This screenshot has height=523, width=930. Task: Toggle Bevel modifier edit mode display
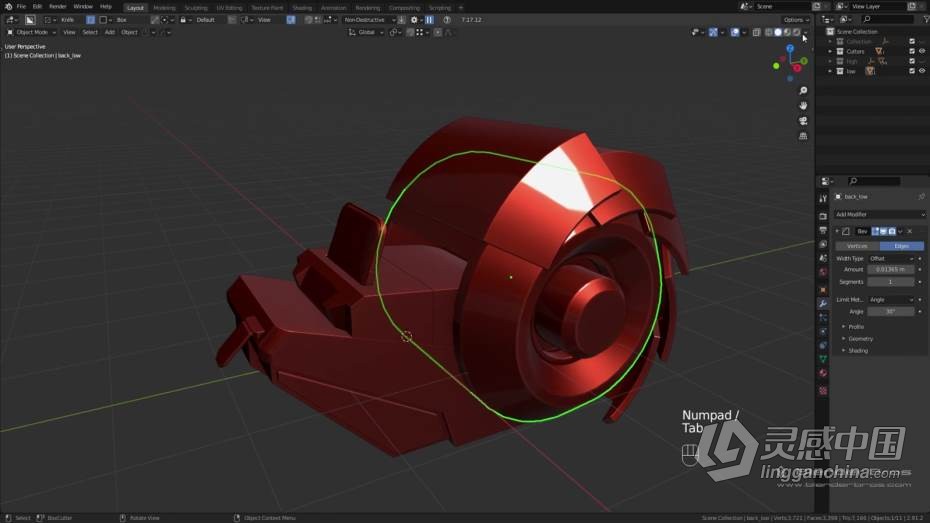tap(875, 231)
